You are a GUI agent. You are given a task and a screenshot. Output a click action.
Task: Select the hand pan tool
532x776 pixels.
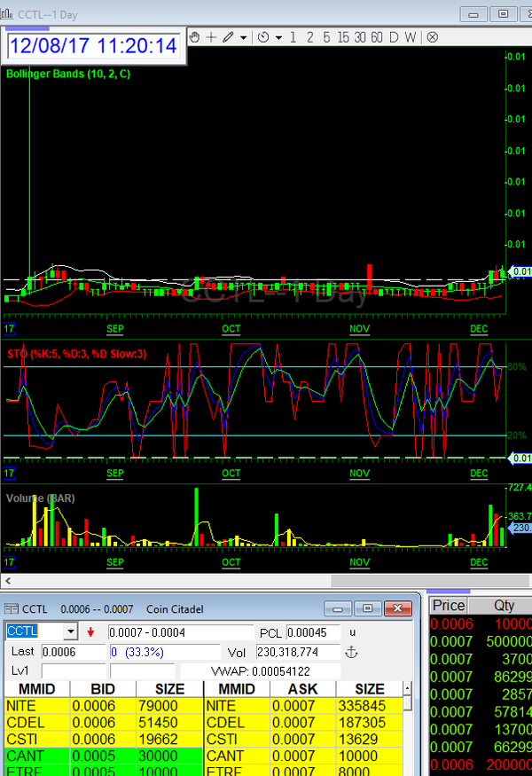click(x=194, y=37)
